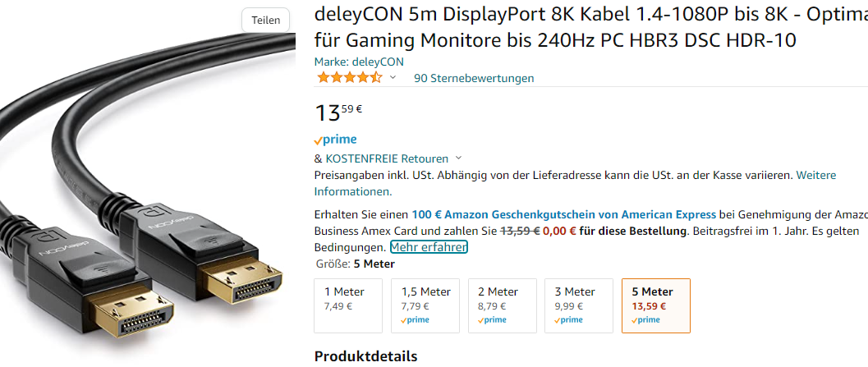This screenshot has height=367, width=868.
Task: Click the 13,59 € price display
Action: tap(339, 112)
